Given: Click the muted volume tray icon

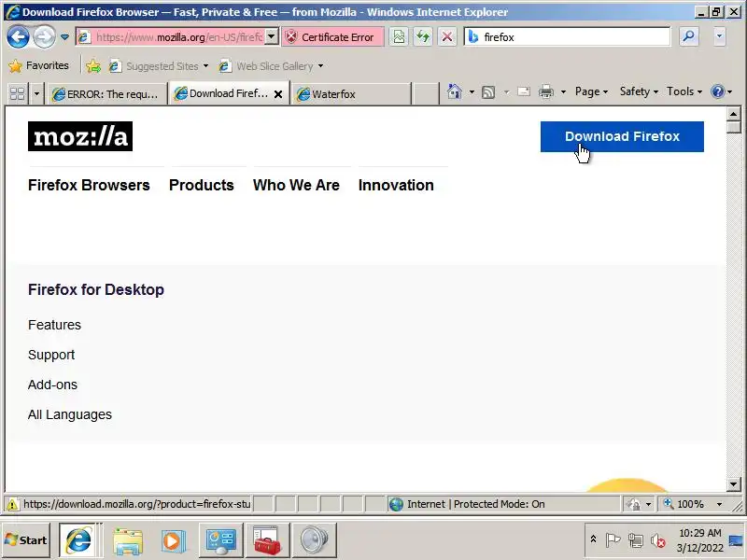Looking at the screenshot, I should [658, 540].
